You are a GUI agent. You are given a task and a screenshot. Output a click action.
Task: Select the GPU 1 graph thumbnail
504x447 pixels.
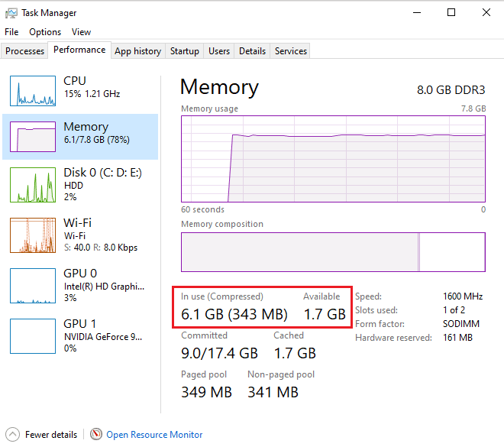click(33, 336)
